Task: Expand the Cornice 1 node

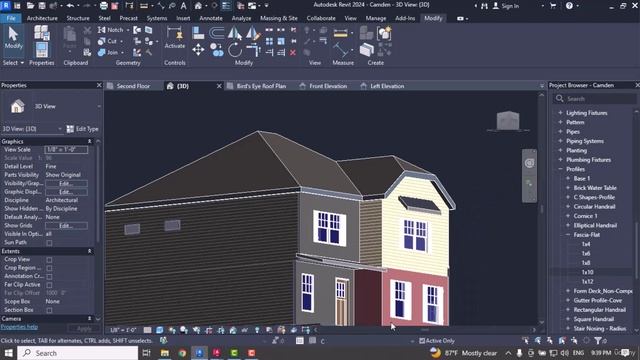Action: click(568, 216)
